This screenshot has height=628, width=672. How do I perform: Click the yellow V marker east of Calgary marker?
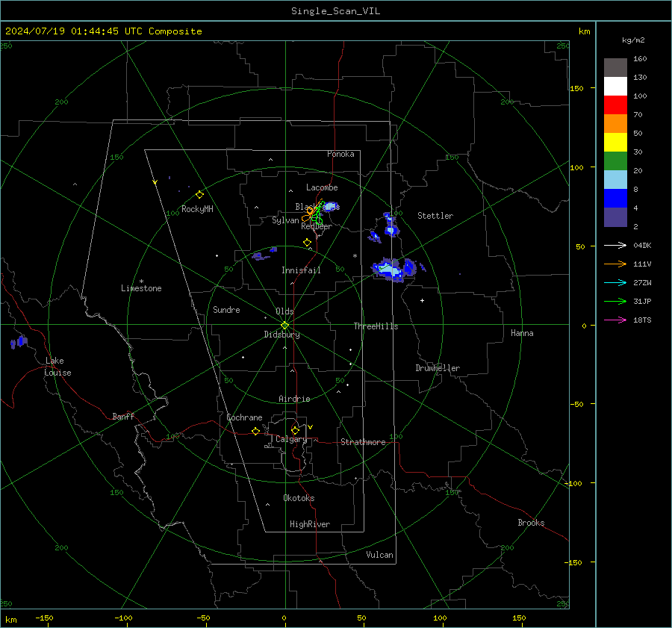coord(311,427)
